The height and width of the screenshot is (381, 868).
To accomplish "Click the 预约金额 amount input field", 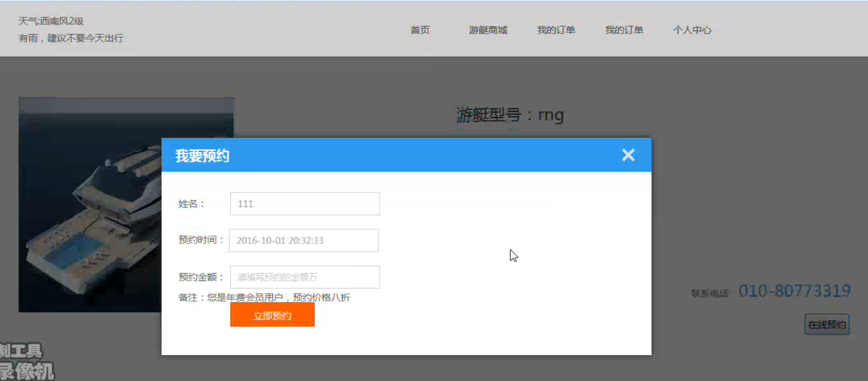I will point(305,277).
